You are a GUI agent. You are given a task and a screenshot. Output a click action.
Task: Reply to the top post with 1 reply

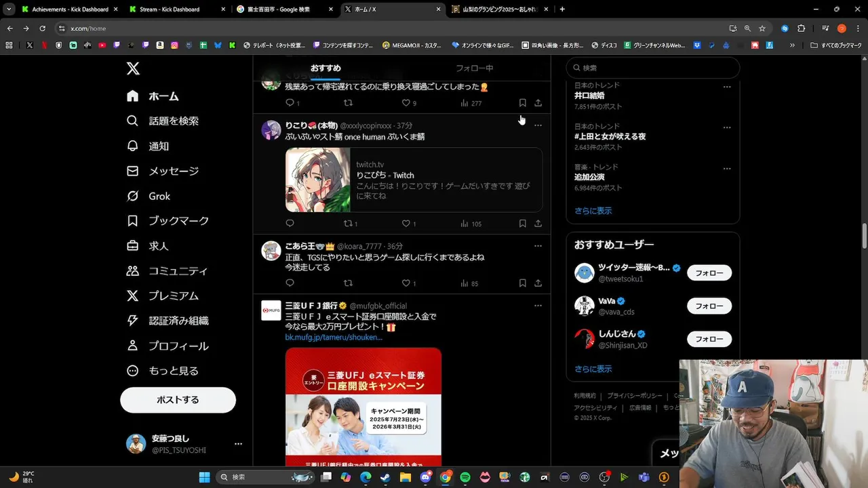290,103
